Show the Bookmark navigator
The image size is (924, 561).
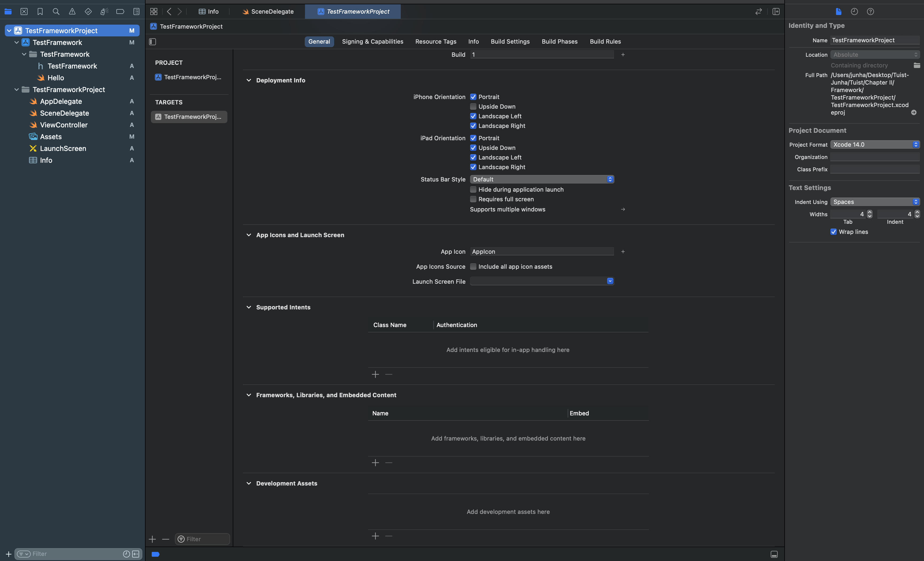click(x=40, y=12)
